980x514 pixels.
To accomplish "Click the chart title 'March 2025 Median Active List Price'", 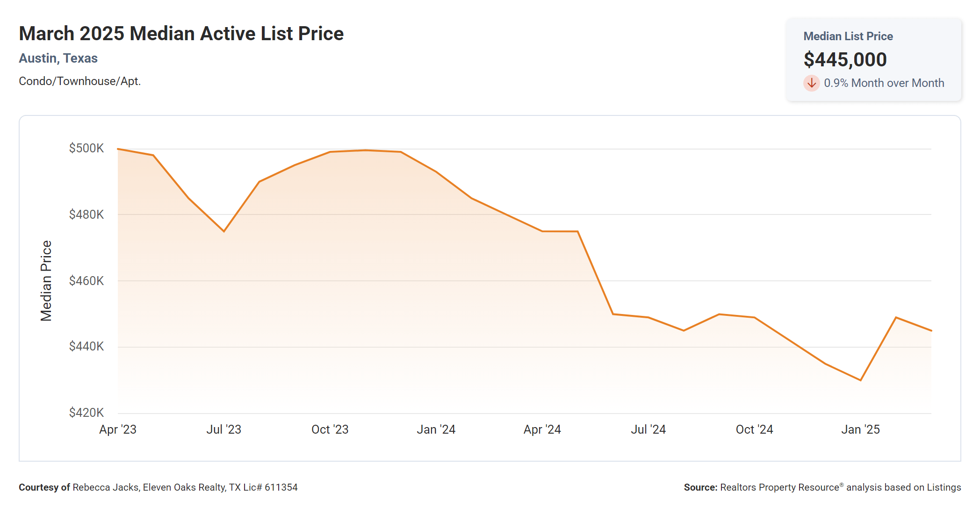I will click(181, 34).
